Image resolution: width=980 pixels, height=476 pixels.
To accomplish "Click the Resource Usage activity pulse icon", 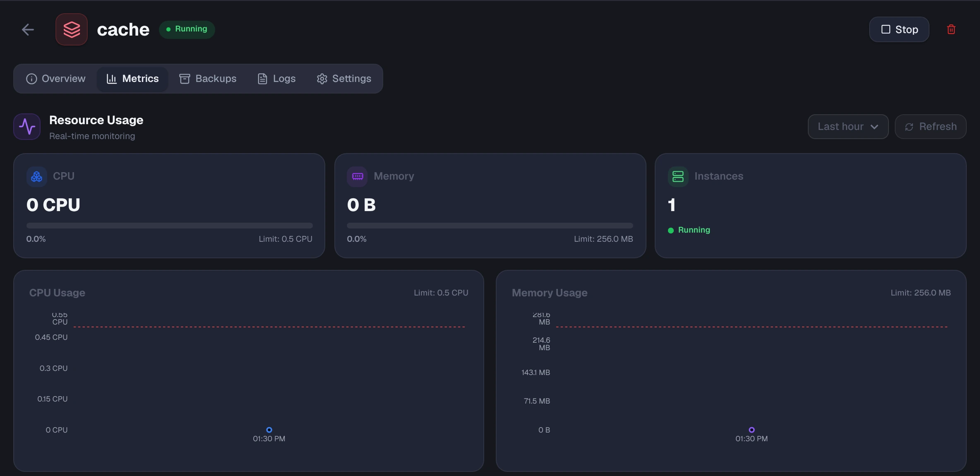I will 27,127.
